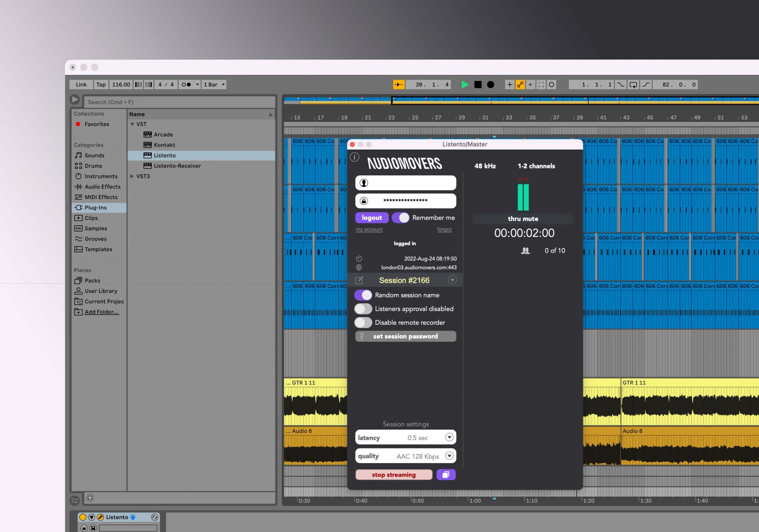The image size is (759, 532).
Task: Click the black Stop button in transport
Action: (478, 85)
